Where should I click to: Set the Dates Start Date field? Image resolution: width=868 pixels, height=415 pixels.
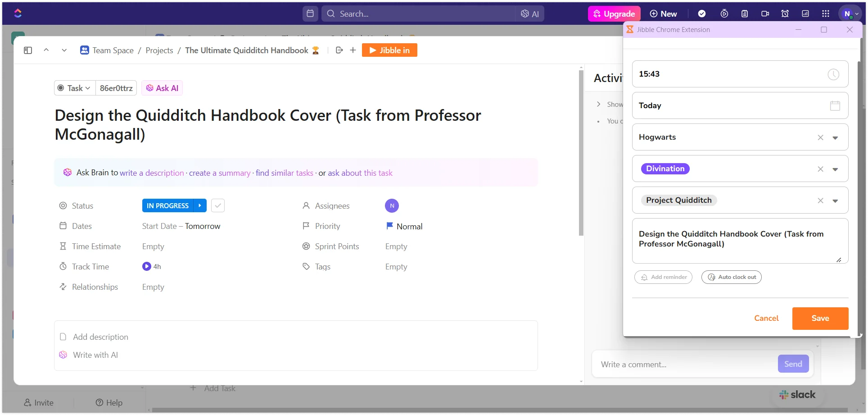pyautogui.click(x=159, y=226)
